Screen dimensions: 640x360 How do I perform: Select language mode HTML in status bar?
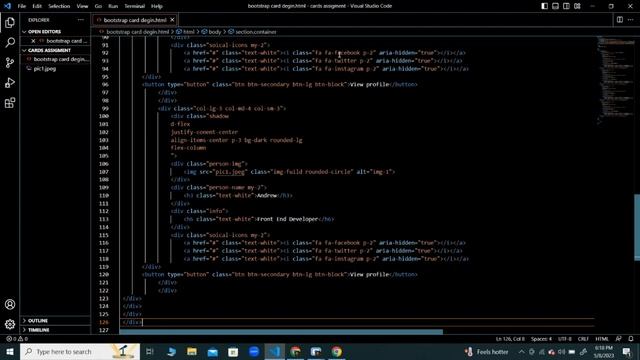[x=602, y=339]
